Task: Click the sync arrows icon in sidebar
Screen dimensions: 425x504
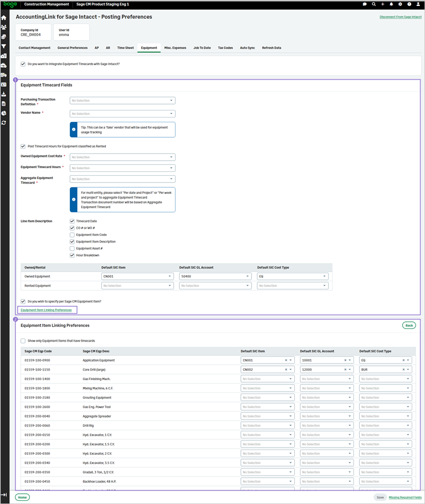Action: coord(4,123)
